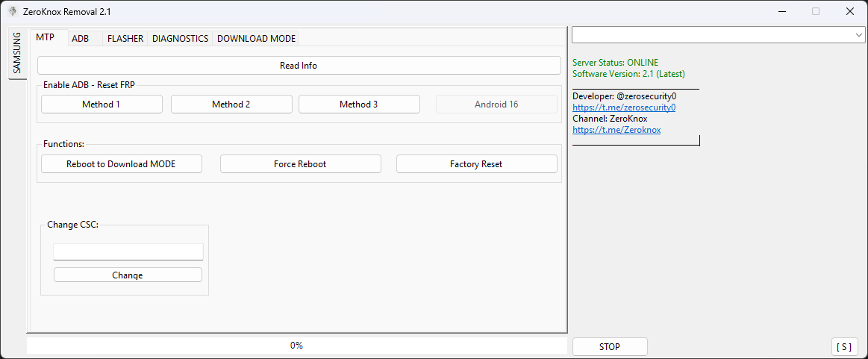The width and height of the screenshot is (868, 359).
Task: Click the STOP button
Action: (x=610, y=347)
